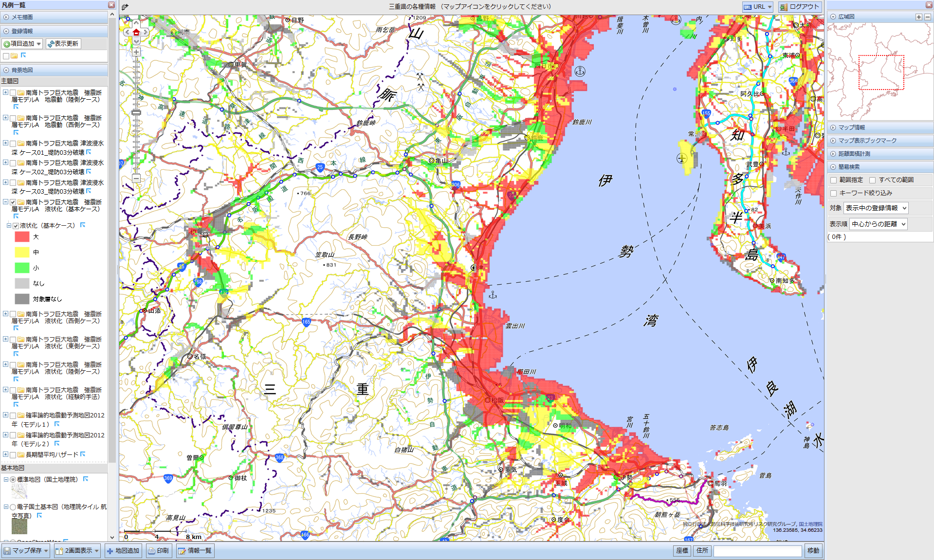The image size is (934, 560).
Task: Close the right side panel
Action: point(929,5)
